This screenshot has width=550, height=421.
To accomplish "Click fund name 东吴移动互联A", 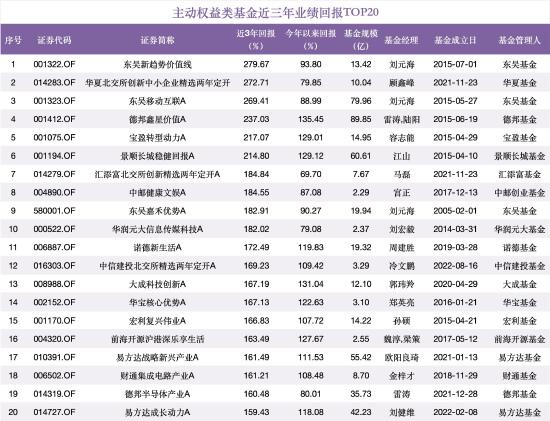I will [x=157, y=101].
